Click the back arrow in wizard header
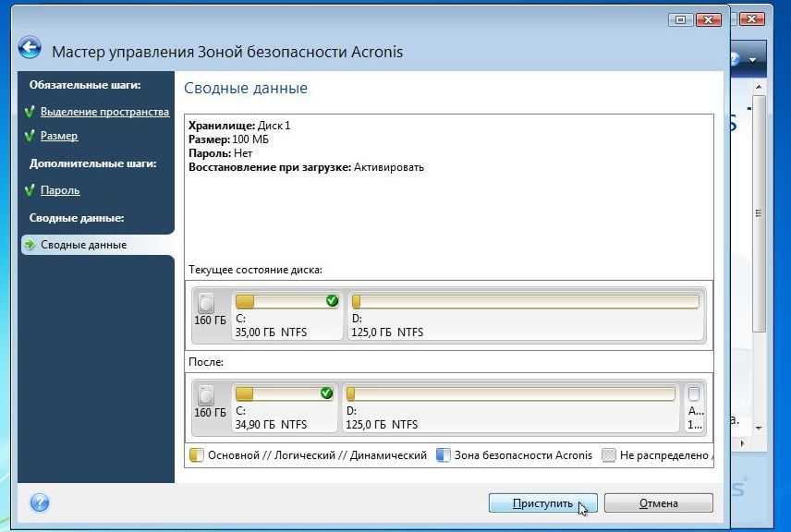 pyautogui.click(x=30, y=50)
